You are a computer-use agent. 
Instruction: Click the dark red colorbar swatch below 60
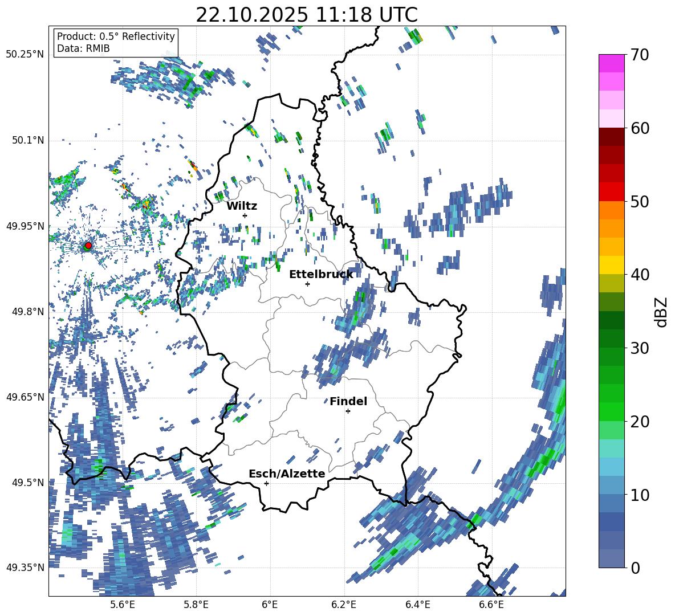[x=612, y=137]
